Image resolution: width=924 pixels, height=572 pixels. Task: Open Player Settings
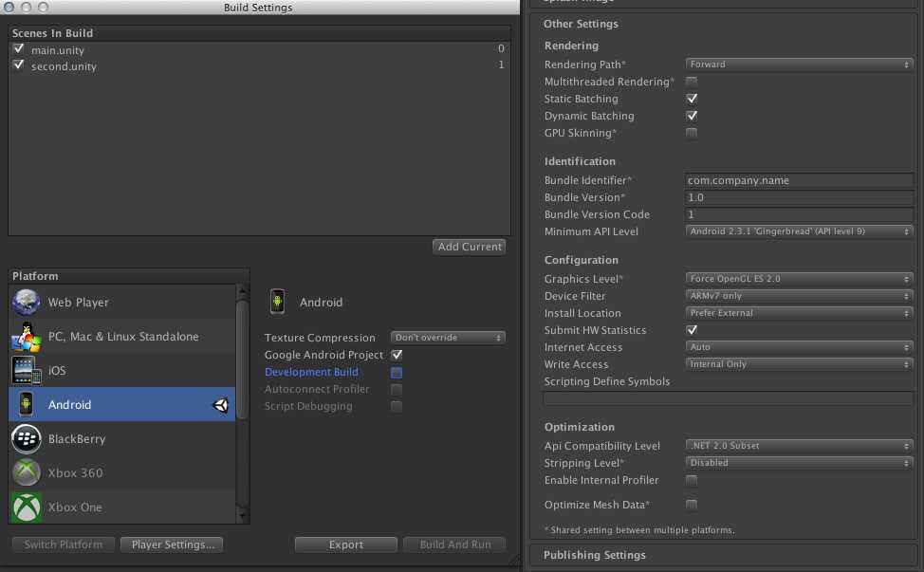[x=172, y=544]
